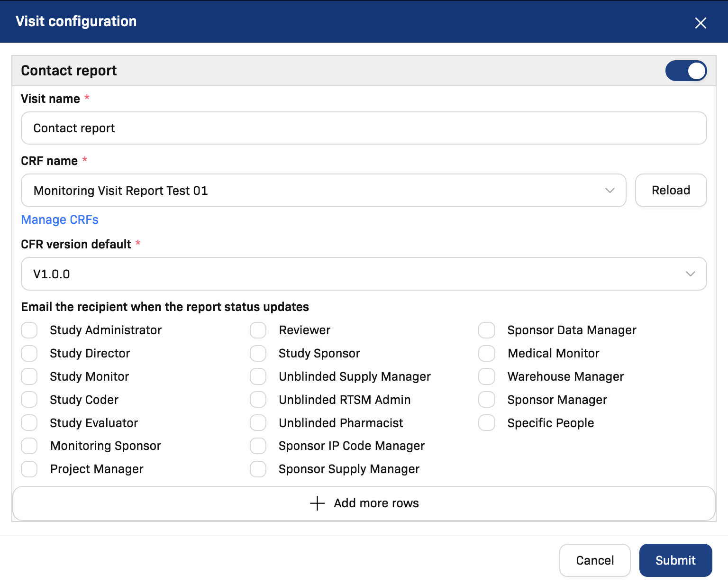Enable the Specific People checkbox

[487, 422]
